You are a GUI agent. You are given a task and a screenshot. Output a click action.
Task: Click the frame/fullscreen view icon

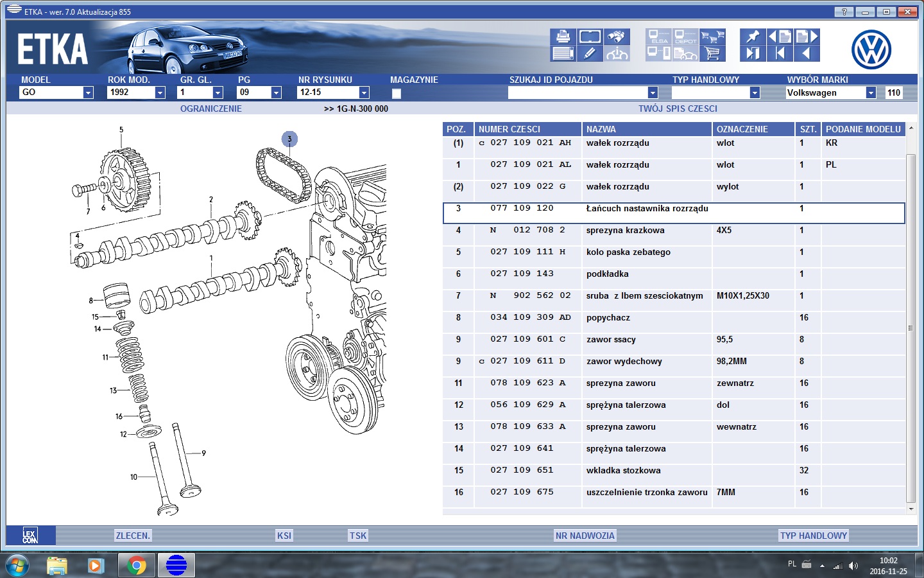590,37
